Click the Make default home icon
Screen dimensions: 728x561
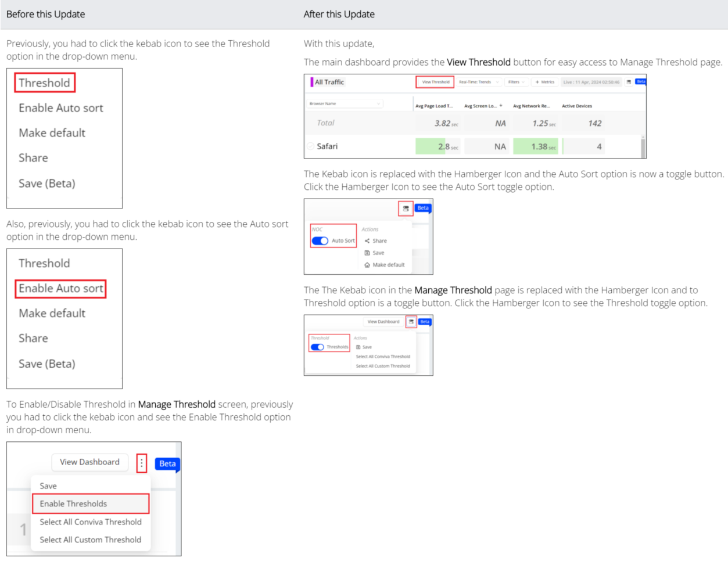coord(367,265)
